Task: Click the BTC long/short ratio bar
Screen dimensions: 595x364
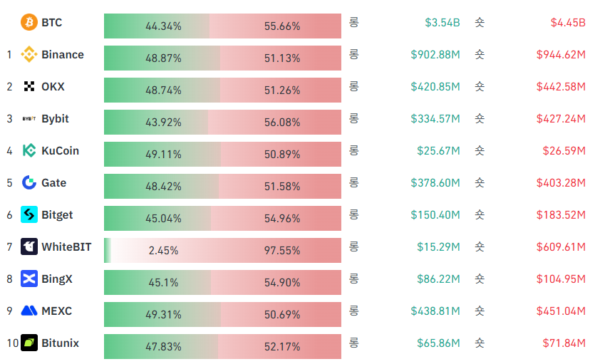Action: point(222,26)
